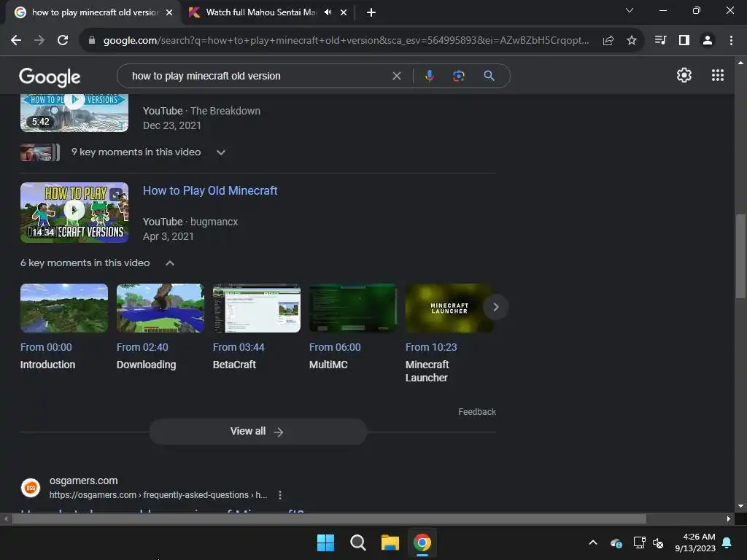The width and height of the screenshot is (747, 560).
Task: Show next key moments with arrow
Action: [495, 307]
